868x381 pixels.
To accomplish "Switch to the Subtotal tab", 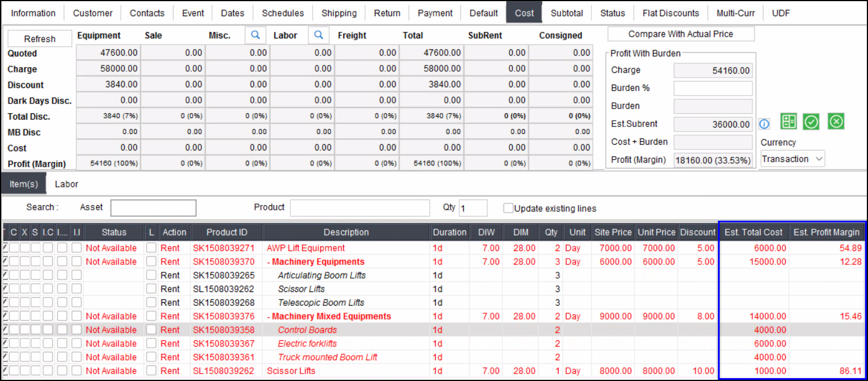I will click(566, 13).
